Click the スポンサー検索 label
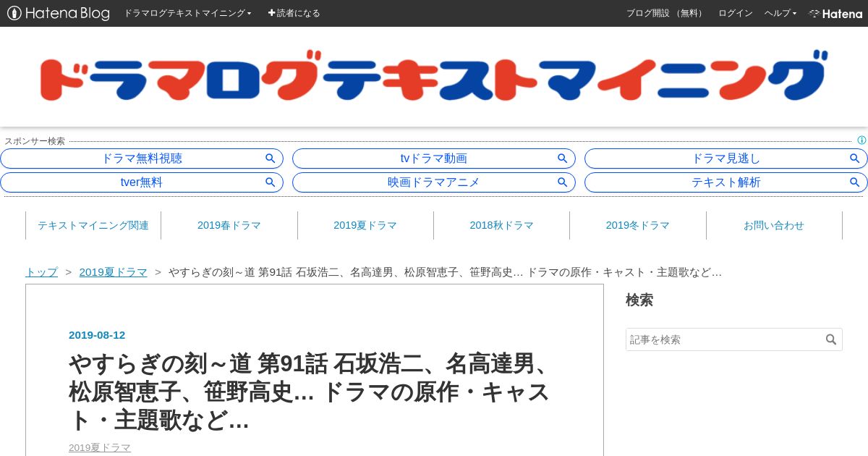This screenshot has height=456, width=868. click(x=35, y=141)
